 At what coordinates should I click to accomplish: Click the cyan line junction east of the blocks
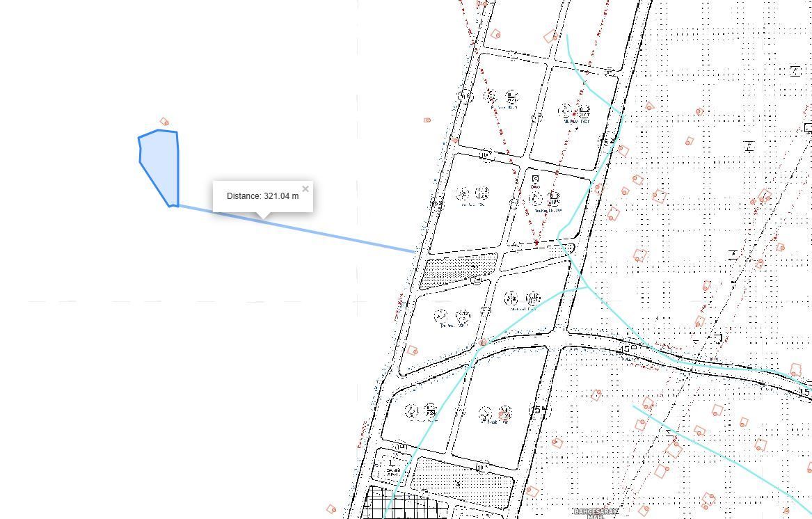coord(588,287)
